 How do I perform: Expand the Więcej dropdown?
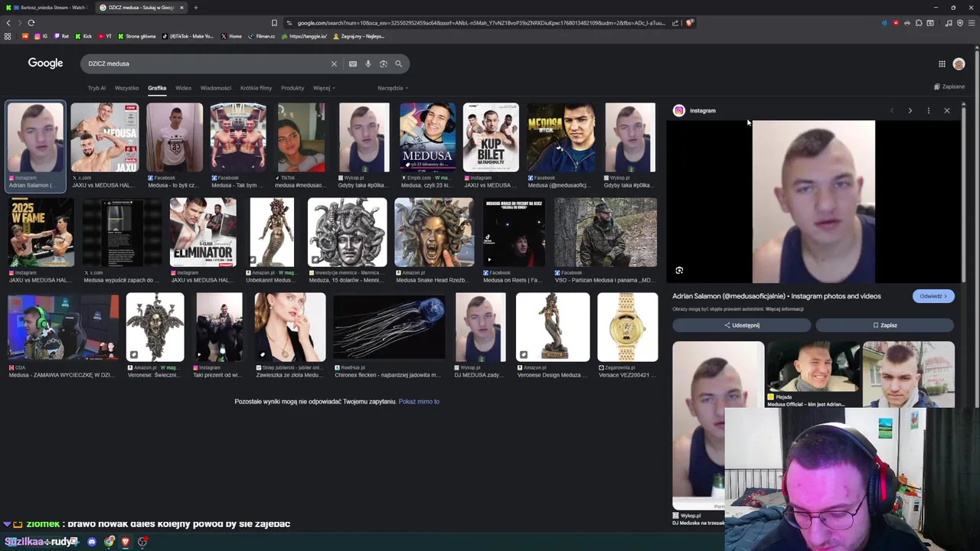click(x=324, y=88)
